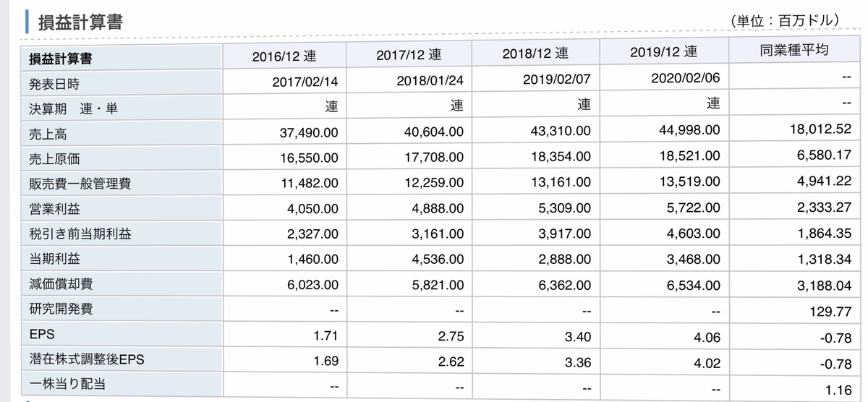Click announcement date 2020/02/06
Viewport: 868px width, 402px height.
pyautogui.click(x=686, y=78)
